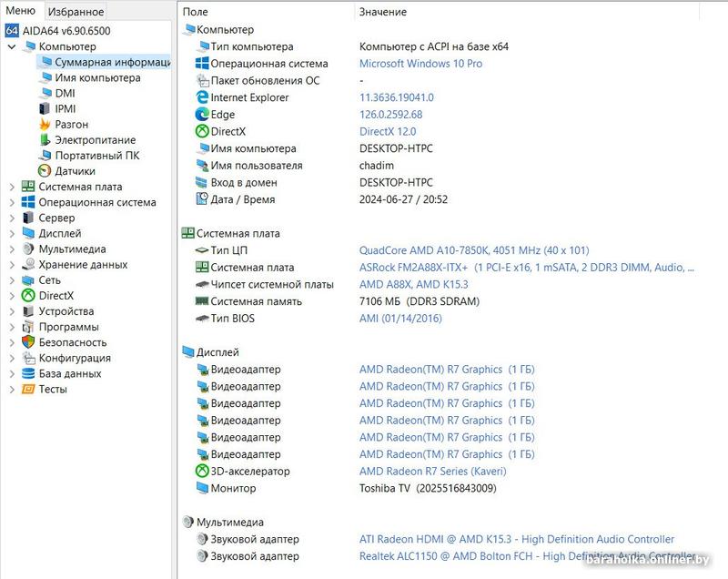Click the 3D-акселератор Xbox icon
Viewport: 728px width, 579px height.
202,471
